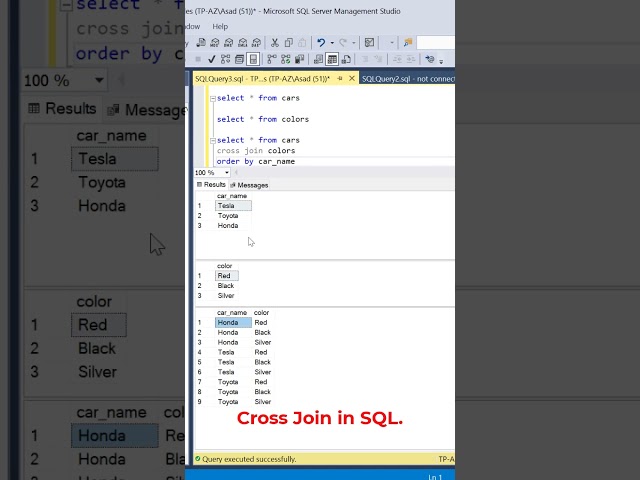Collapse the cross join query block
The image size is (640, 480).
[x=213, y=140]
